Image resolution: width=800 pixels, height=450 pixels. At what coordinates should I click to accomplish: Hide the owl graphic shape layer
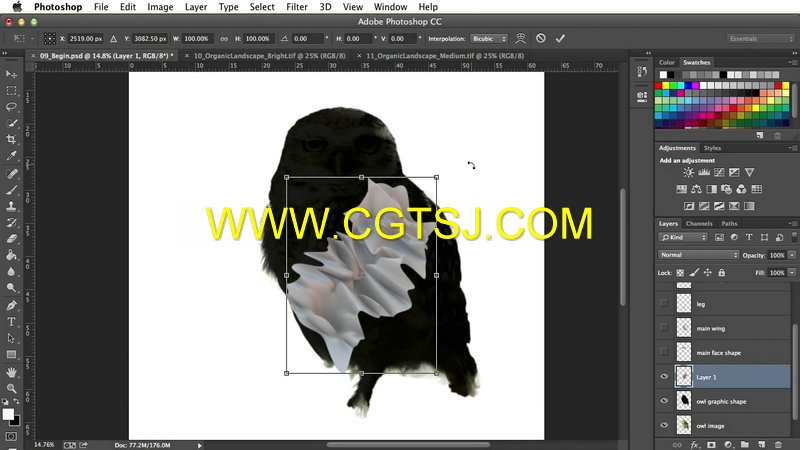pos(664,401)
